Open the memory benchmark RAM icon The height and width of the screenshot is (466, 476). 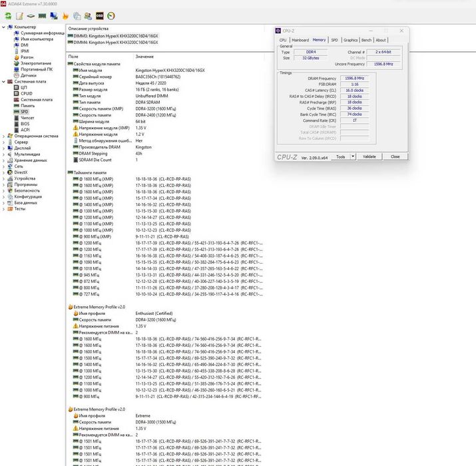(42, 16)
